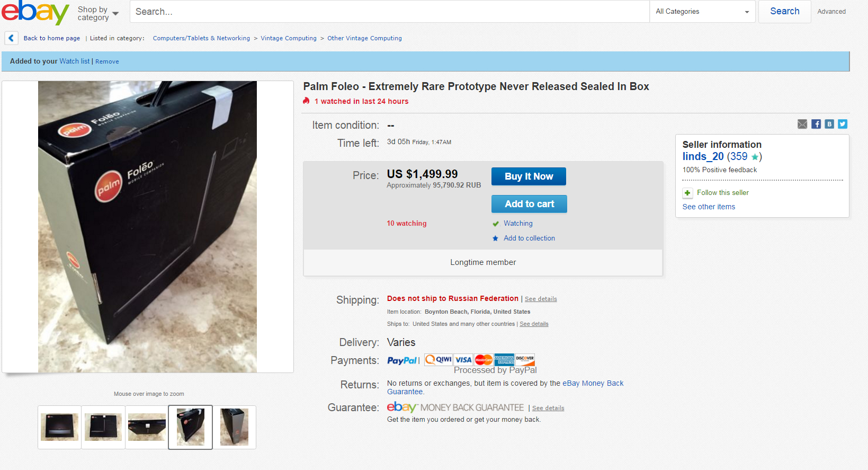This screenshot has width=868, height=470.
Task: Click the star icon beside Add to collection
Action: point(496,238)
